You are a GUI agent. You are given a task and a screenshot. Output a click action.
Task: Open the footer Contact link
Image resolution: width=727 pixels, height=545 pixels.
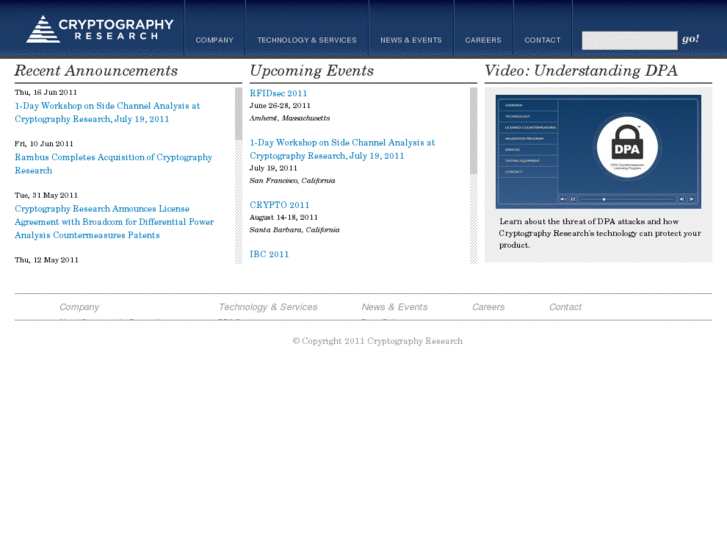565,307
